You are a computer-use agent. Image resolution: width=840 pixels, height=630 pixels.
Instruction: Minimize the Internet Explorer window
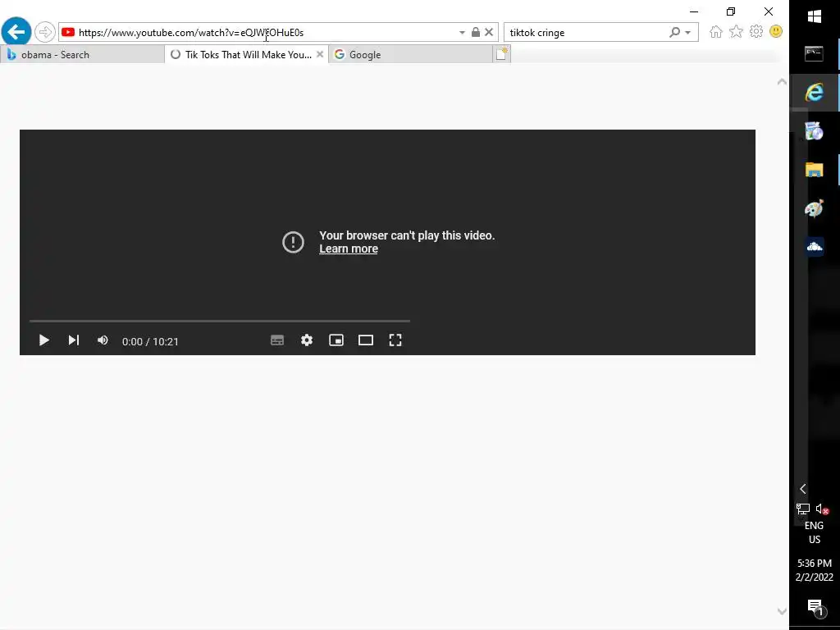click(x=694, y=11)
